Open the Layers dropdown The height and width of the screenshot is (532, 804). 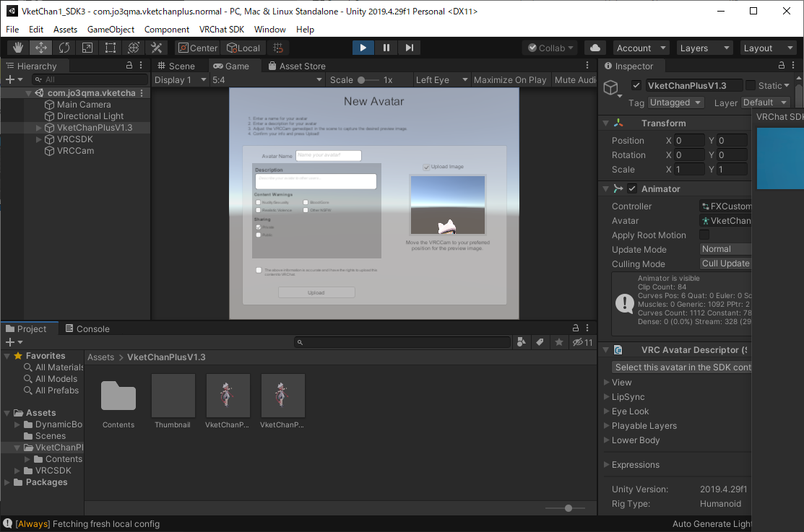coord(704,48)
